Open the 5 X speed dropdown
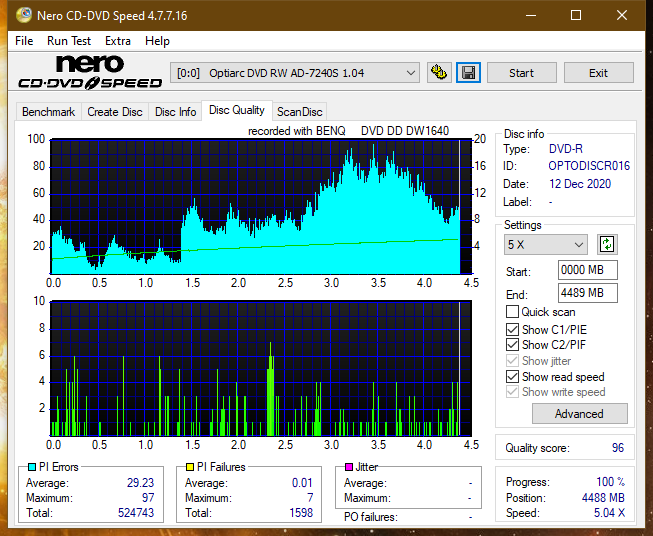Viewport: 653px width, 536px height. [546, 245]
